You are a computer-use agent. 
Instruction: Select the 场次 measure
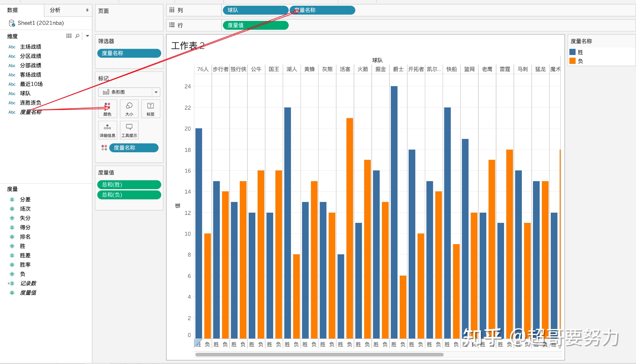click(x=25, y=209)
